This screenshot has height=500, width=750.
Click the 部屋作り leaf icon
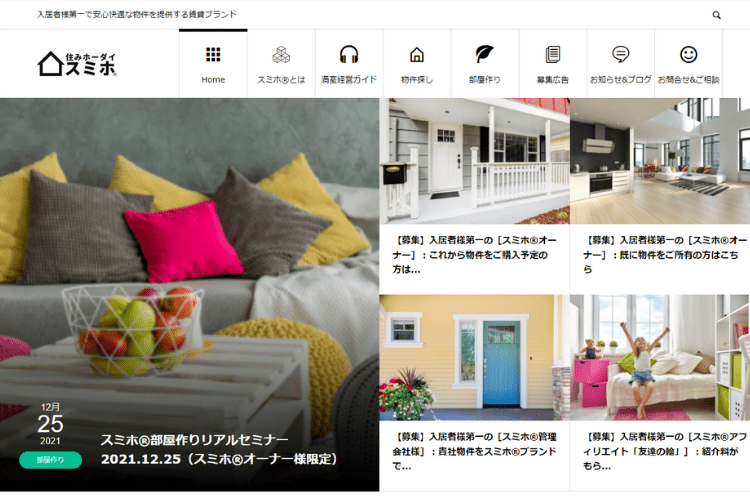(x=485, y=55)
